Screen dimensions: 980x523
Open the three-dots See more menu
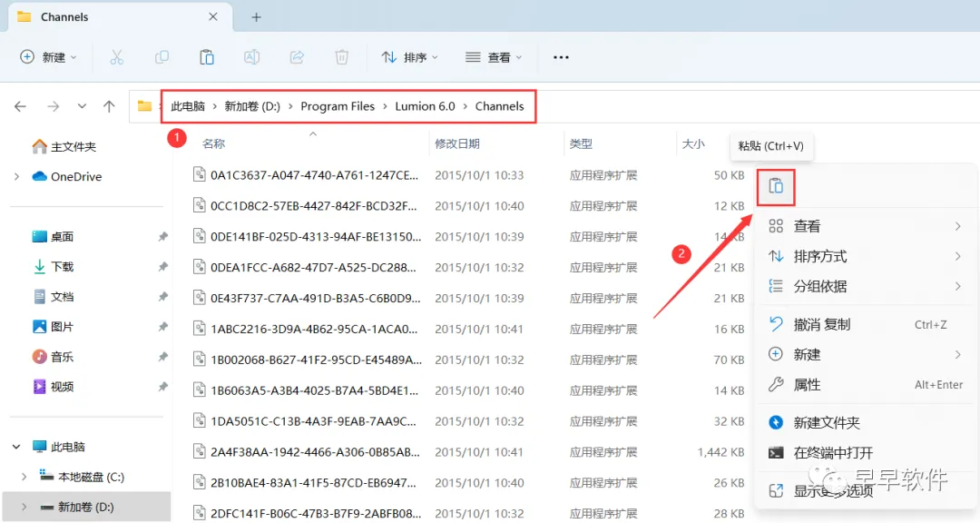[x=561, y=57]
